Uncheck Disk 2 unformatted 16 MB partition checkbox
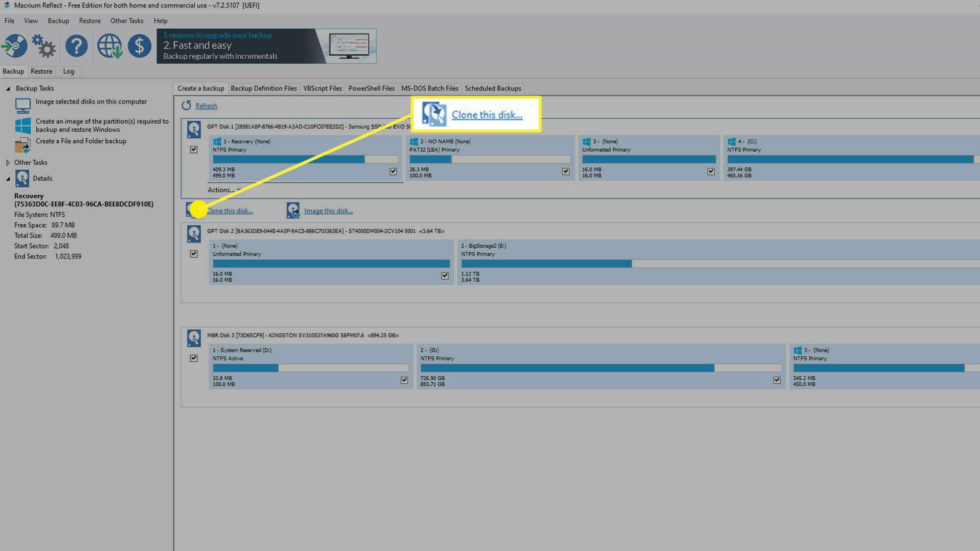 coord(445,276)
